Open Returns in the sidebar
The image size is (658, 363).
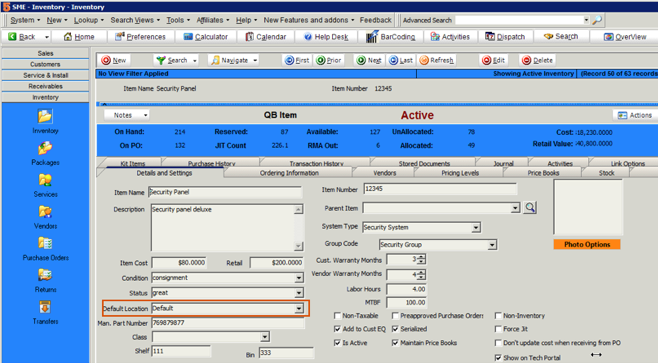[x=45, y=280]
